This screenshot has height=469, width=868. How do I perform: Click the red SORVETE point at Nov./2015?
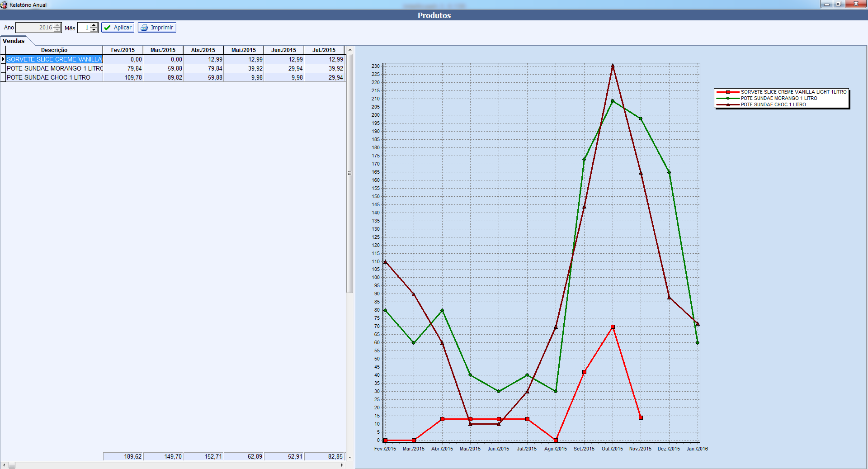tap(641, 417)
